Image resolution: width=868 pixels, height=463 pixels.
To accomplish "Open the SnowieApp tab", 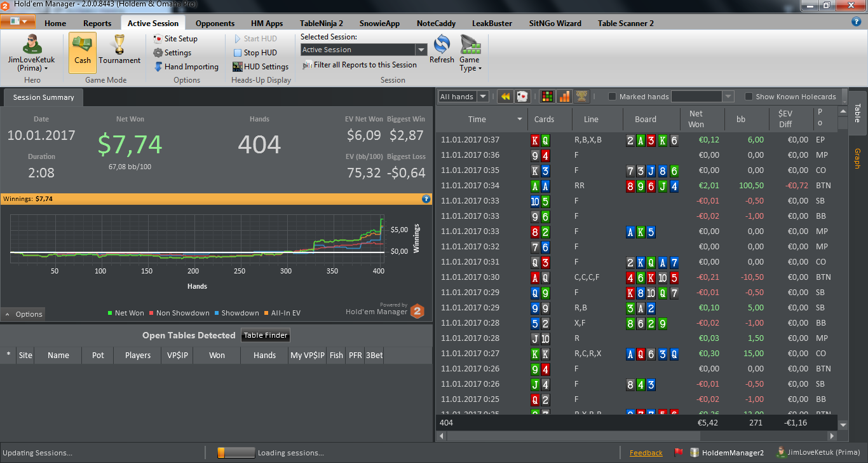I will (x=379, y=24).
